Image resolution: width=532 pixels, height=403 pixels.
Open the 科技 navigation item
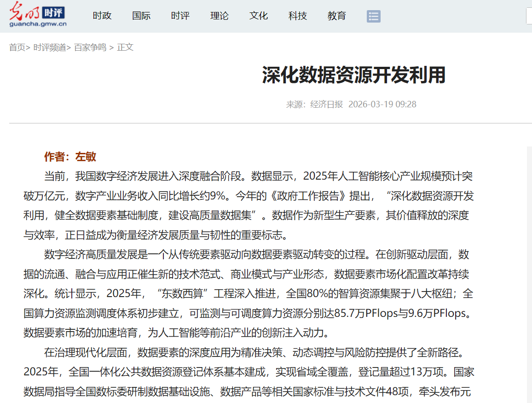point(298,16)
